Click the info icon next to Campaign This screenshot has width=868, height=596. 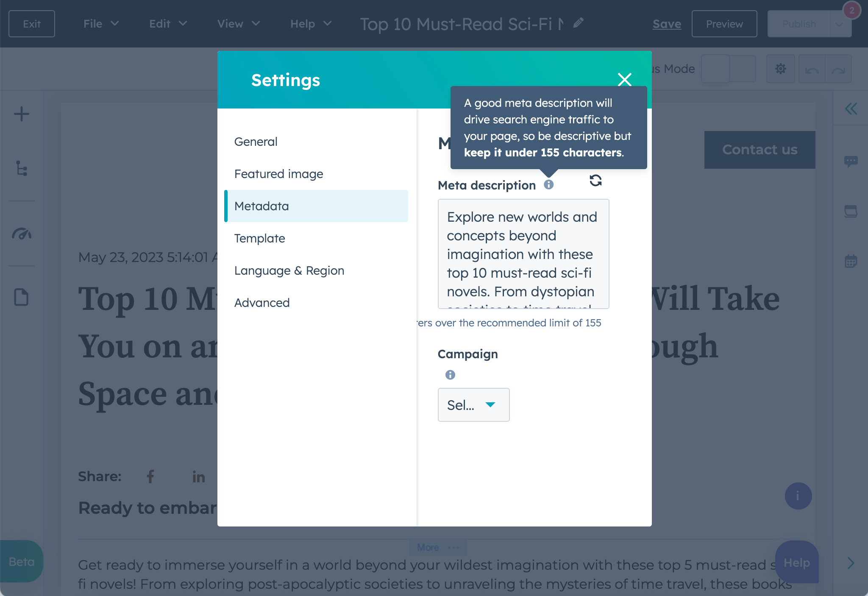coord(450,375)
